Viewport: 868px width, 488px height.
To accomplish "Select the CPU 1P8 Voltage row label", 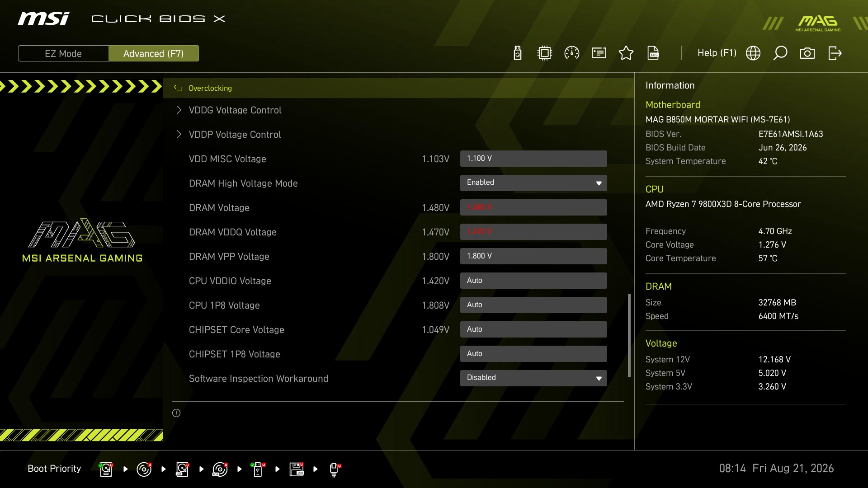I will click(224, 305).
